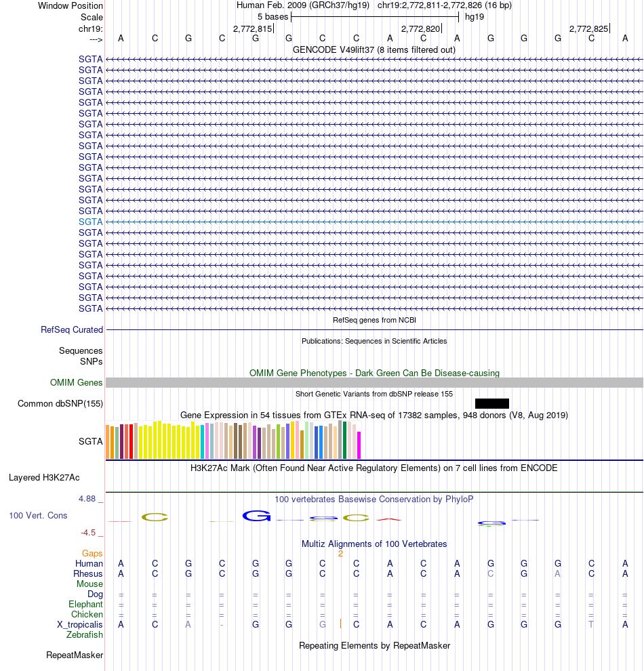Click 'Repeating Elements by RepeatMasker' title
This screenshot has width=644, height=671.
pos(374,646)
